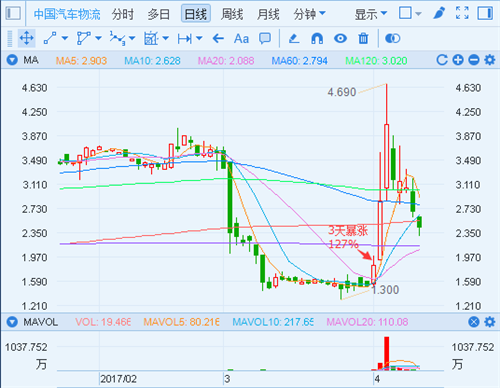This screenshot has width=500, height=388.
Task: Open the 显示 display dropdown
Action: (x=371, y=14)
